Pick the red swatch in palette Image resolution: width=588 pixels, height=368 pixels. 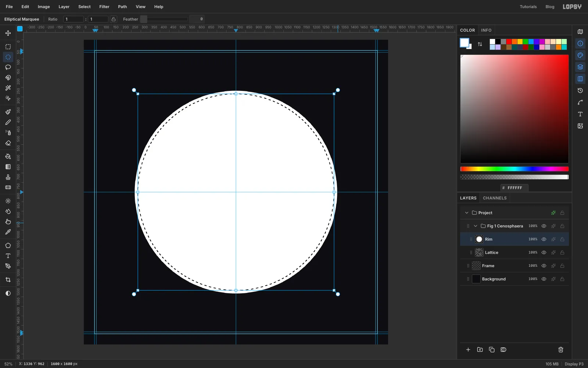click(x=509, y=42)
